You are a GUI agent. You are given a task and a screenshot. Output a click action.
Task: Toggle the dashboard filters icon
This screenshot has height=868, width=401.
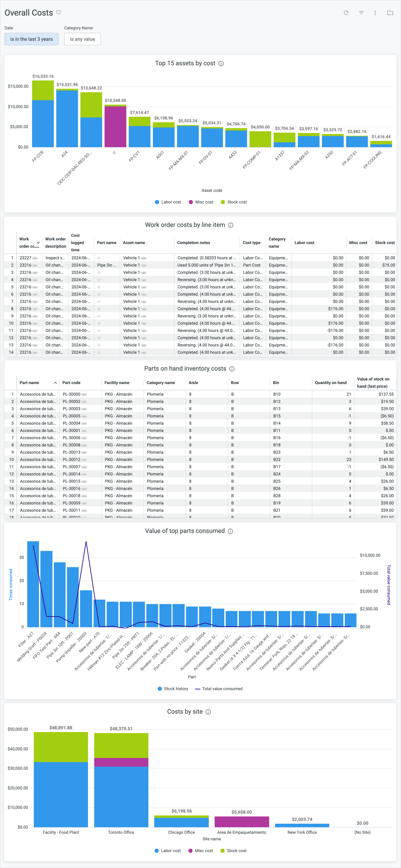[x=361, y=13]
